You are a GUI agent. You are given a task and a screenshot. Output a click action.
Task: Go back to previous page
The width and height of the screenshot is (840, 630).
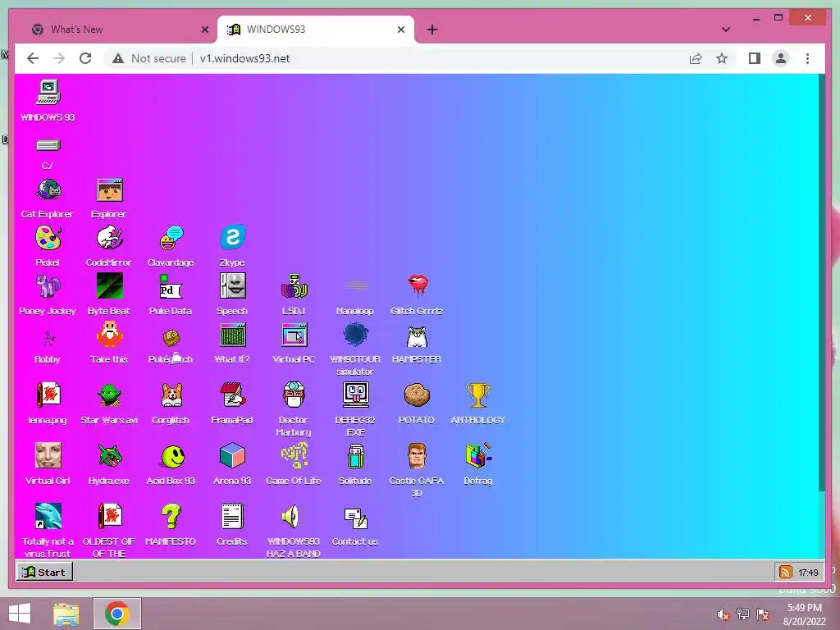click(x=33, y=58)
